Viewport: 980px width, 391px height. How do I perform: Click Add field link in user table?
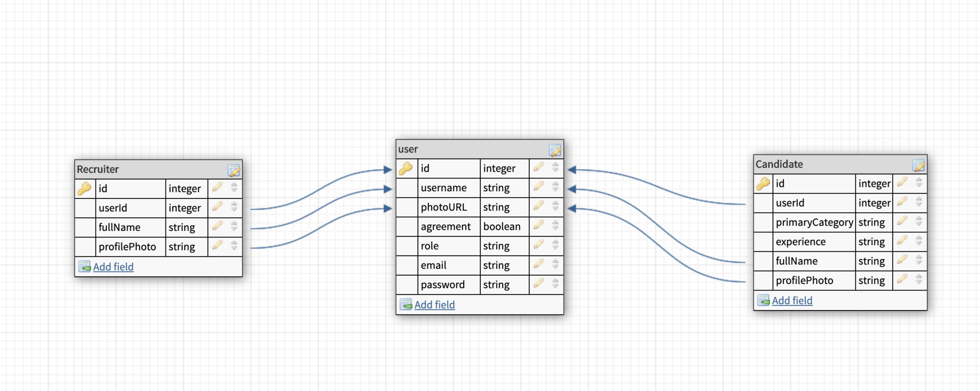click(435, 304)
